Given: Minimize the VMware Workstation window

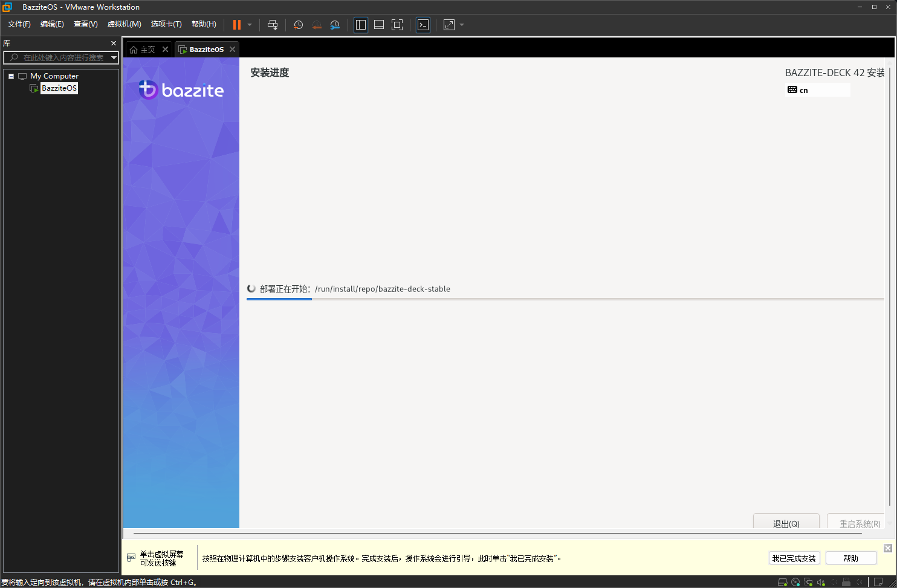Looking at the screenshot, I should click(x=860, y=7).
